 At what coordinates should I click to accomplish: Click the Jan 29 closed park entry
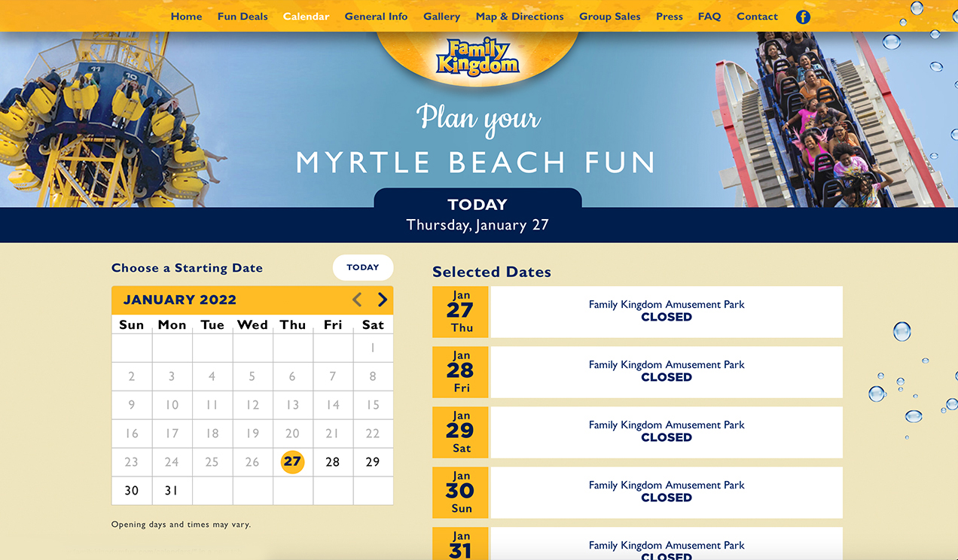667,432
